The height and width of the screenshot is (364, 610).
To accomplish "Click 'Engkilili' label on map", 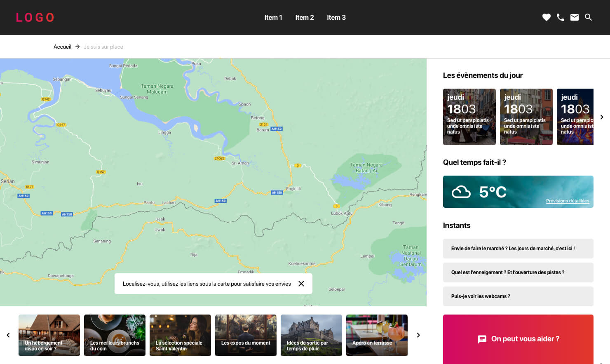I will (293, 188).
